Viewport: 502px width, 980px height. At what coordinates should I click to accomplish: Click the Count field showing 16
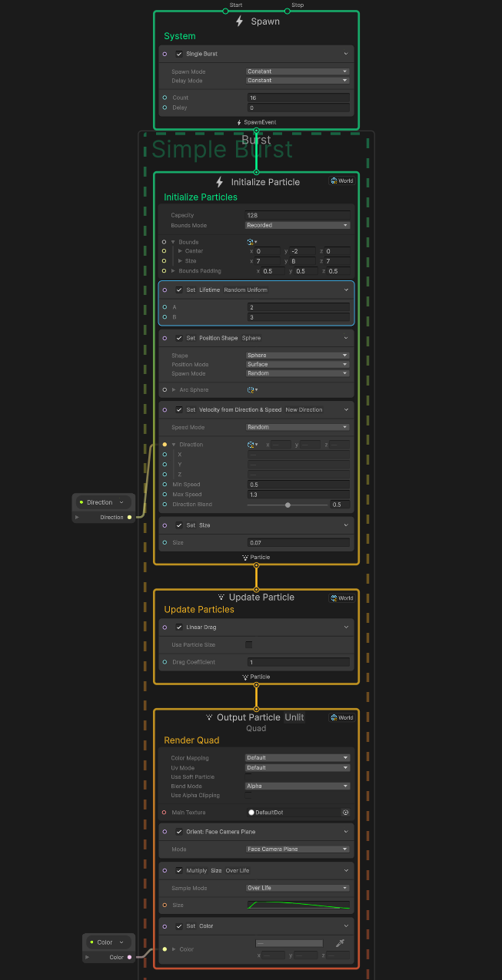tap(298, 98)
